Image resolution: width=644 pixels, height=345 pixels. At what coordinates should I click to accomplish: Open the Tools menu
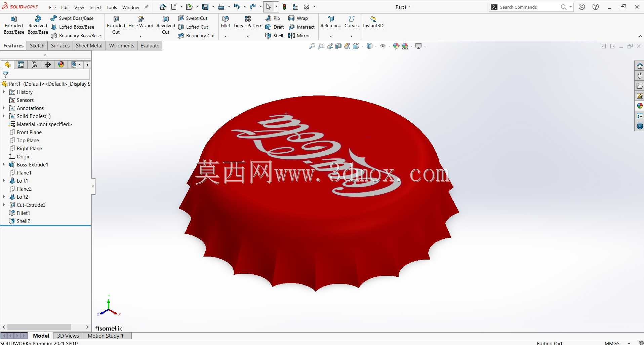(x=112, y=7)
